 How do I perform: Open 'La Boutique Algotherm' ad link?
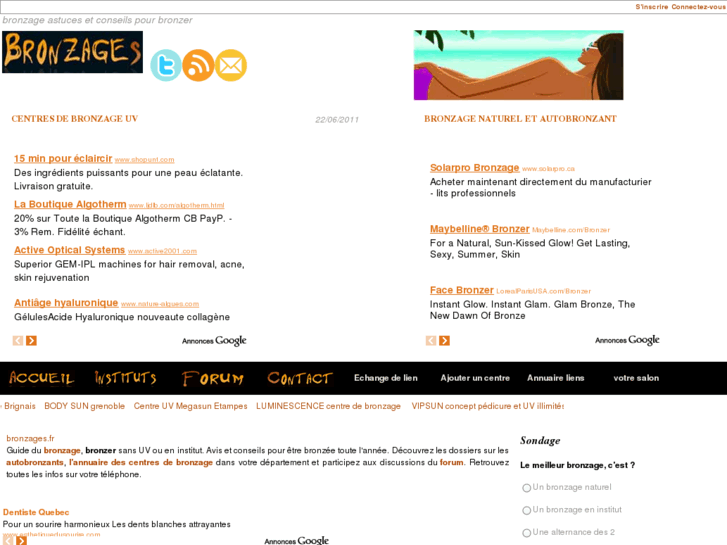tap(70, 204)
